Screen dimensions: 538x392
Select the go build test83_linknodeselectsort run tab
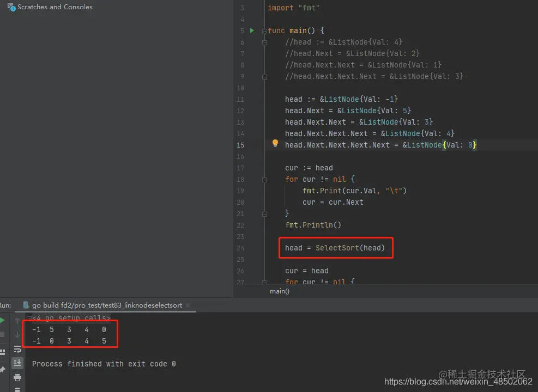(x=107, y=305)
